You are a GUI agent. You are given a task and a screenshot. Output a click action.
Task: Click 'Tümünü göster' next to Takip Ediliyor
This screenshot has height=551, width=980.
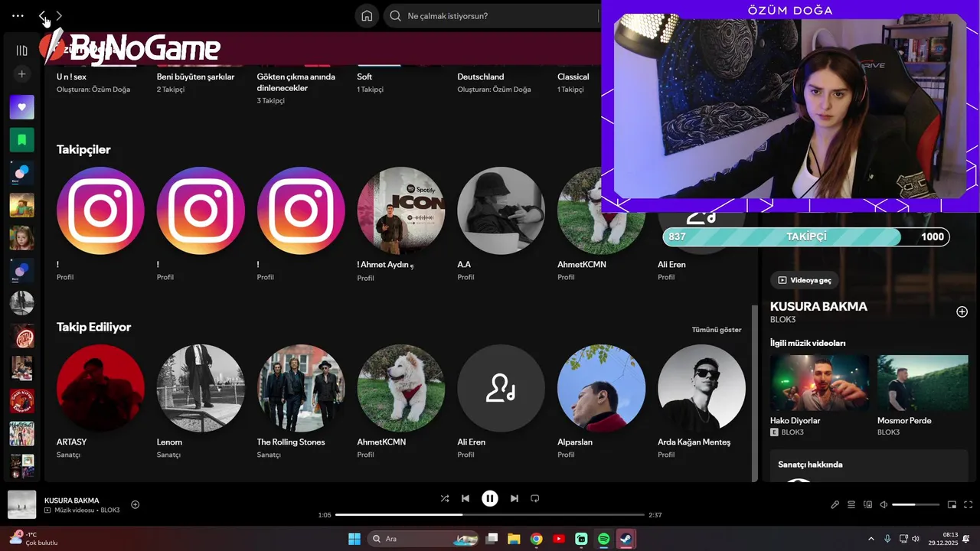coord(717,330)
